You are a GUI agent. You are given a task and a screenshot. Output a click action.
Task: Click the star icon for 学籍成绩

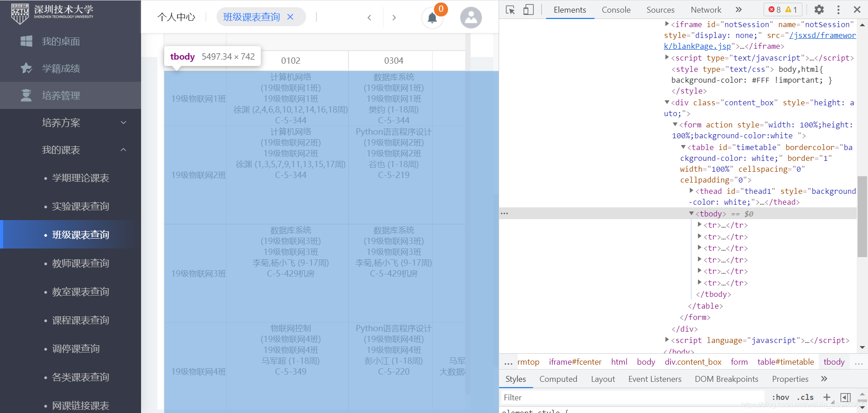pos(26,68)
